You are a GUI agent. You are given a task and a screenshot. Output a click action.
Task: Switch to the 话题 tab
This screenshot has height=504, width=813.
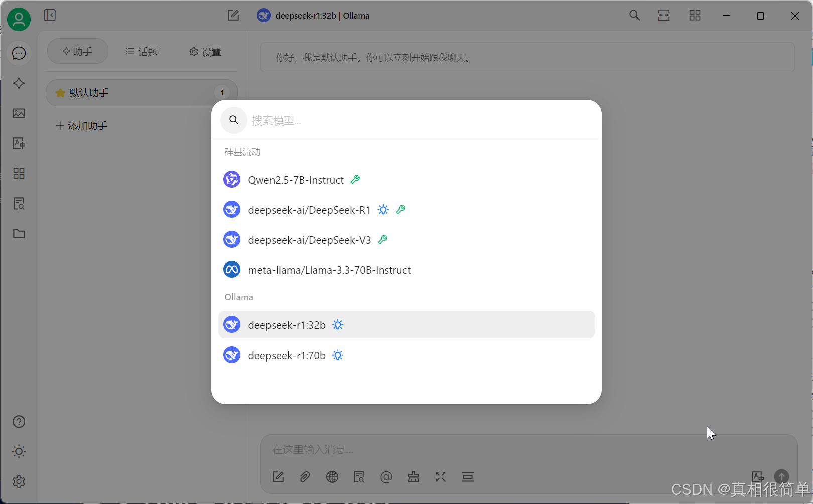point(142,51)
